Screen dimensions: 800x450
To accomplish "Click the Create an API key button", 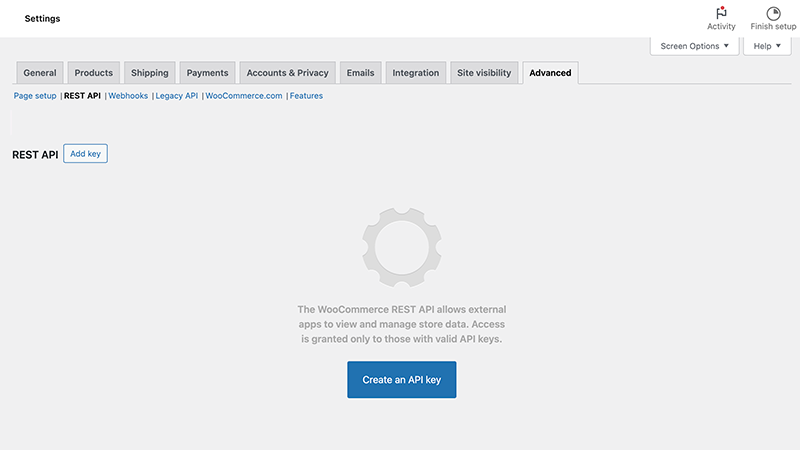I will click(x=401, y=380).
